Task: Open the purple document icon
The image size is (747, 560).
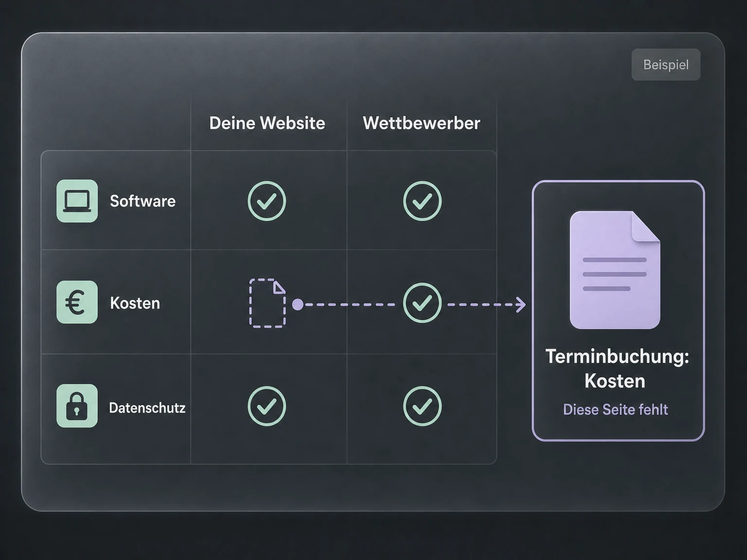Action: pos(615,270)
